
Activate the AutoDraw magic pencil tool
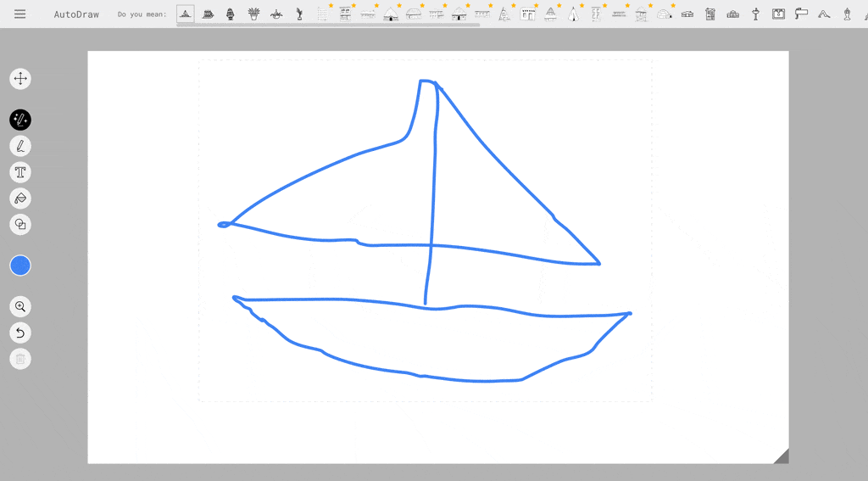click(x=20, y=120)
